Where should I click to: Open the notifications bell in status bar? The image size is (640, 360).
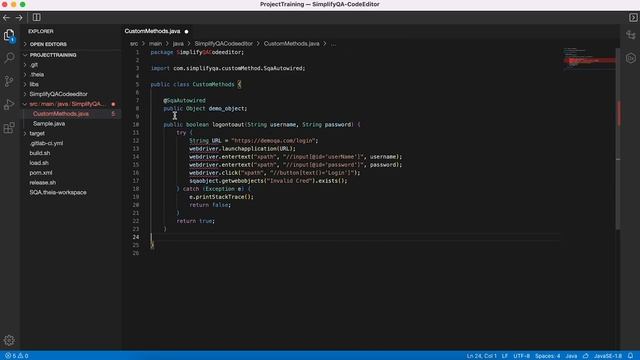click(x=631, y=356)
